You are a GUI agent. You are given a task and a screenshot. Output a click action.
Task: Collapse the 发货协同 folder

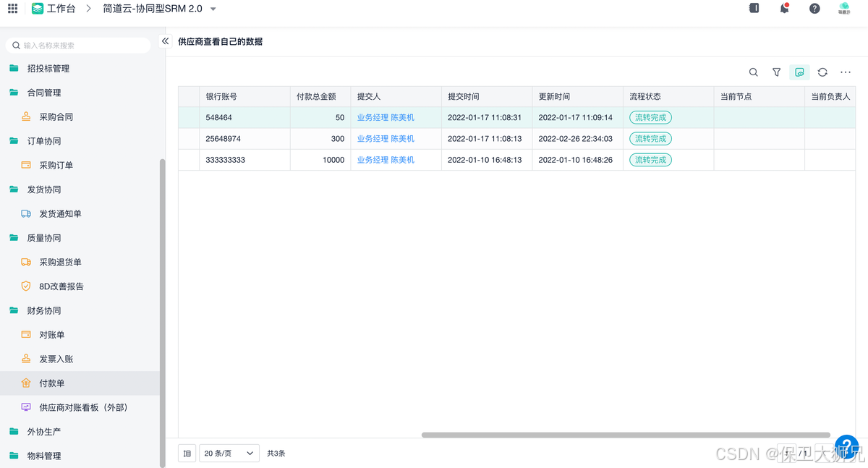[14, 190]
